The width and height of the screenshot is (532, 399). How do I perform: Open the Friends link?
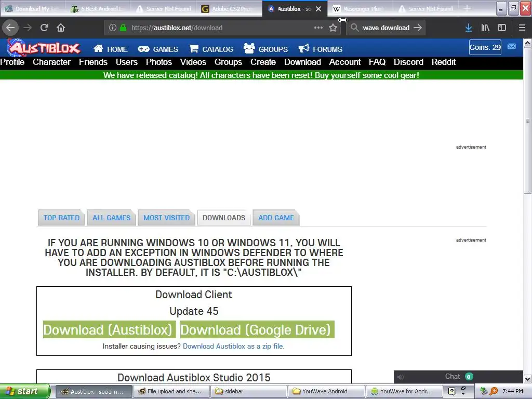(x=94, y=62)
